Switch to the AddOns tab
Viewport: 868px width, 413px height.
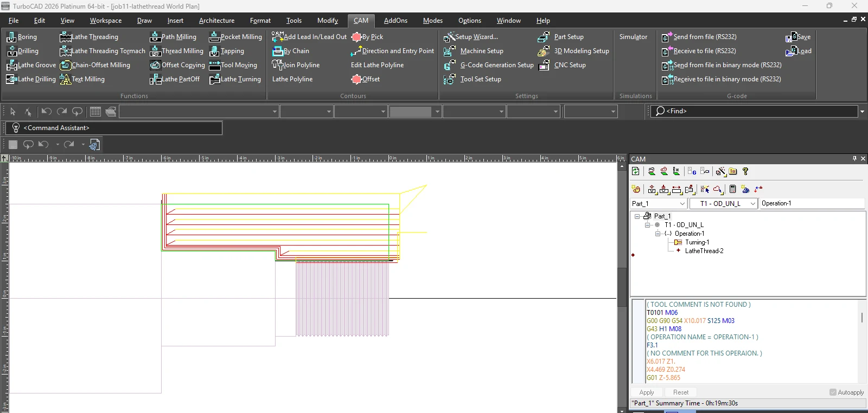click(395, 21)
